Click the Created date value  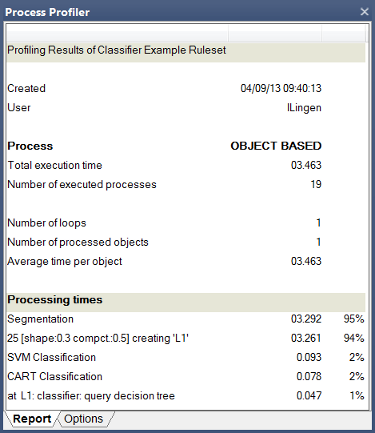[281, 88]
